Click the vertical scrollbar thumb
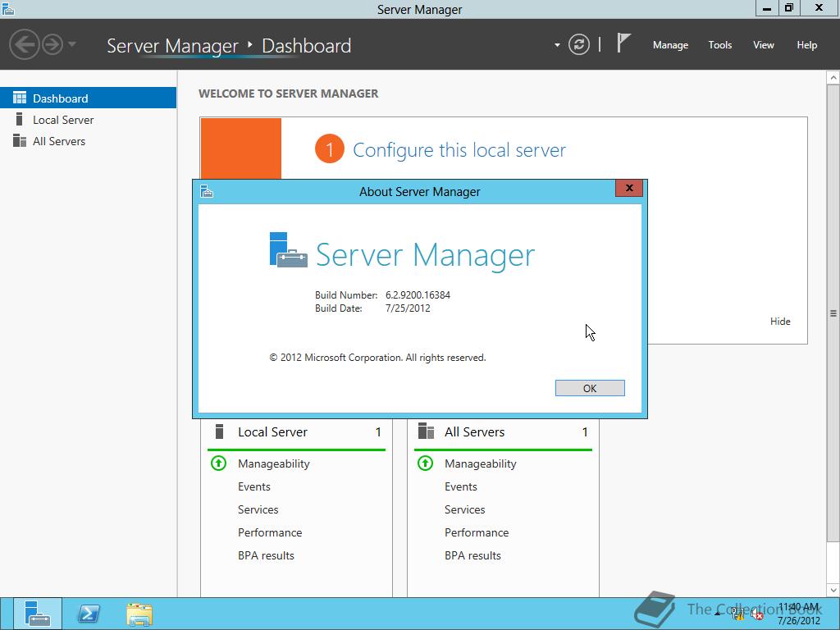 point(833,313)
